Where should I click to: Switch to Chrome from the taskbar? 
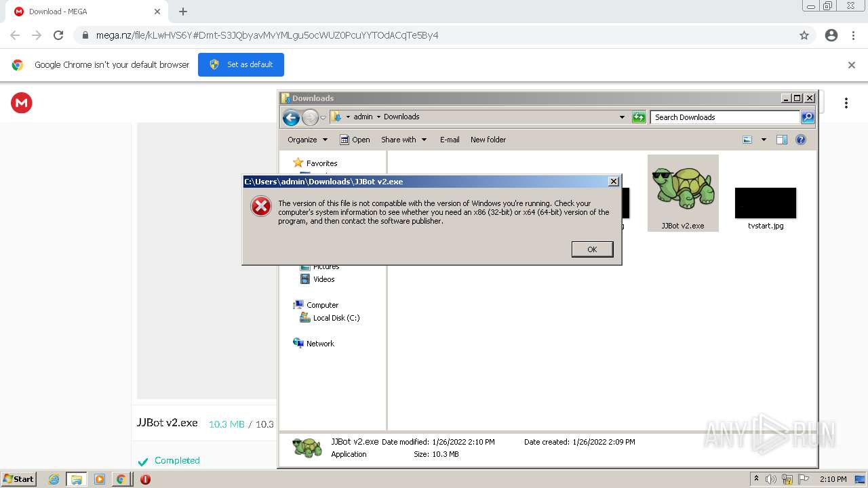[x=121, y=479]
